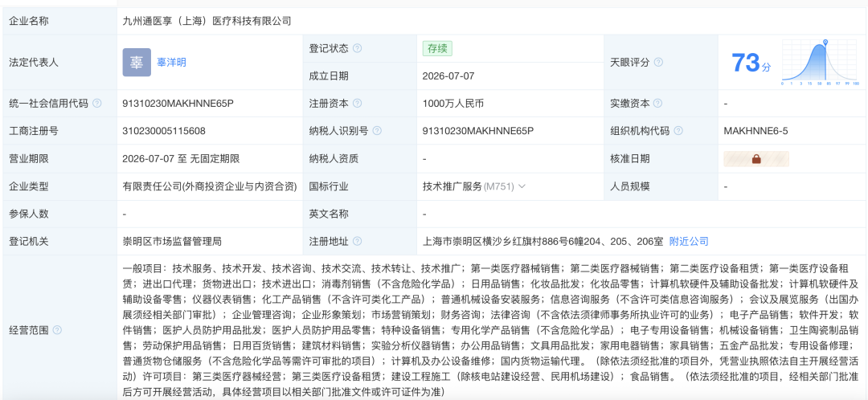Select the taxpayer ID beside 纳税人识别号
The width and height of the screenshot is (868, 400).
click(477, 131)
